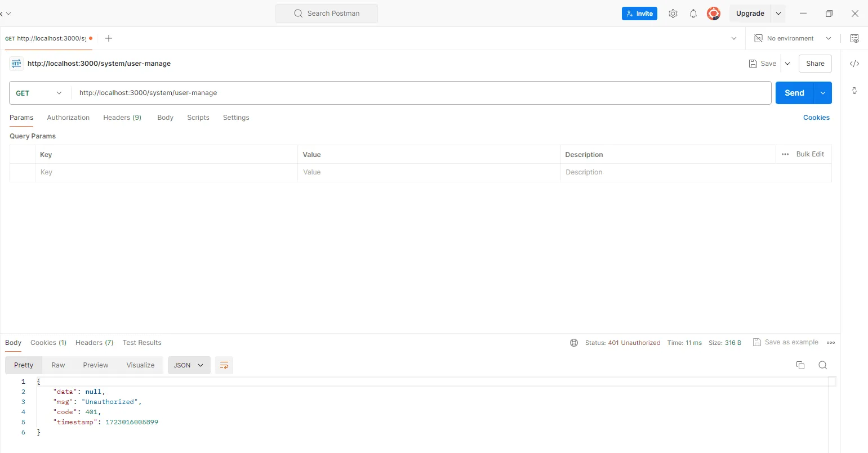
Task: Click the timestamp value 1723016005899
Action: (x=132, y=422)
